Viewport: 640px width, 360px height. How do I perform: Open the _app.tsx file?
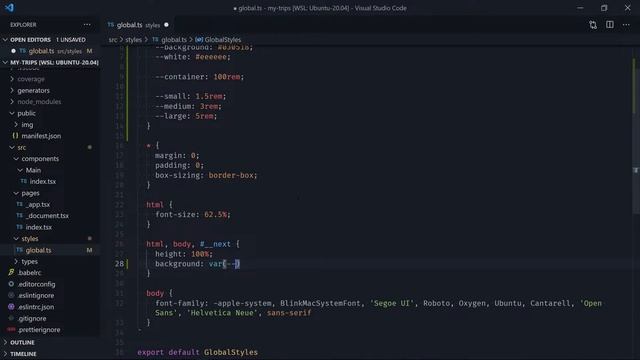[50, 204]
